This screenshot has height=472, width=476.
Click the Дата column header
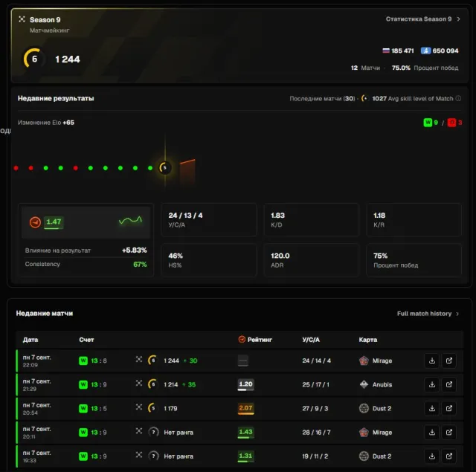coord(30,340)
